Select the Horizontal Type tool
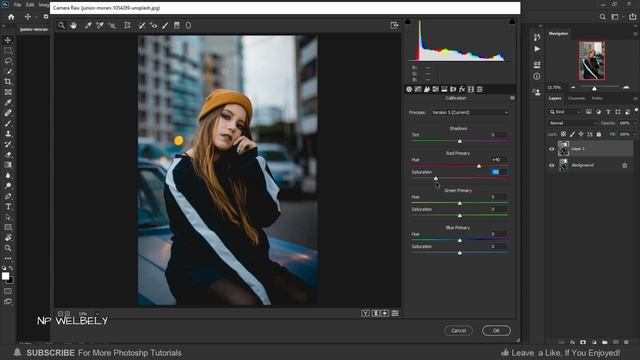 tap(8, 207)
